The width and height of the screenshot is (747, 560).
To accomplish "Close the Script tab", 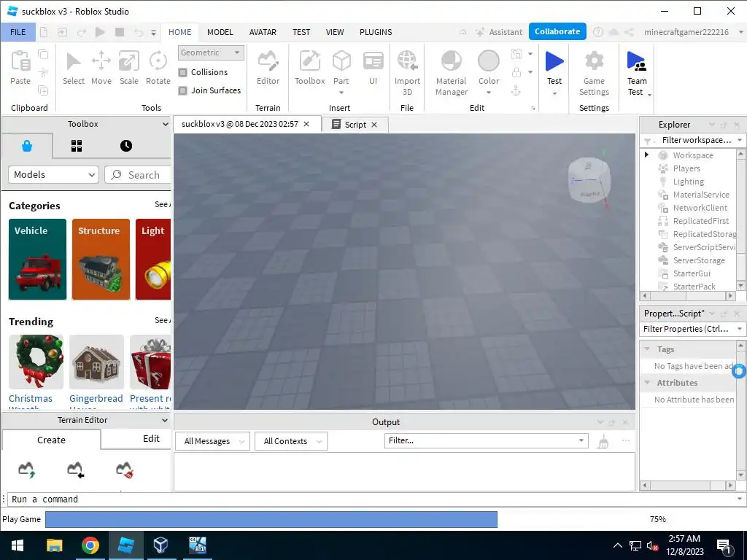I will pyautogui.click(x=374, y=125).
